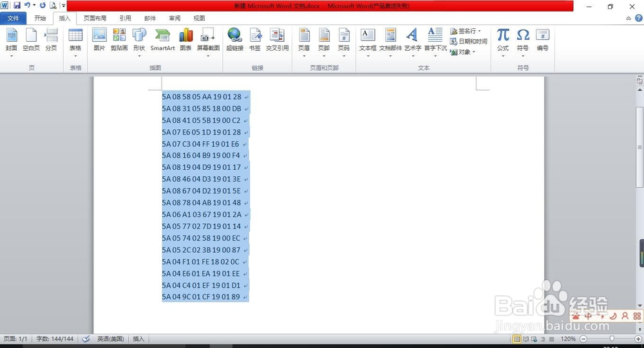Viewport: 644px width, 348px height.
Task: Insert a picture (图片)
Action: pos(99,41)
